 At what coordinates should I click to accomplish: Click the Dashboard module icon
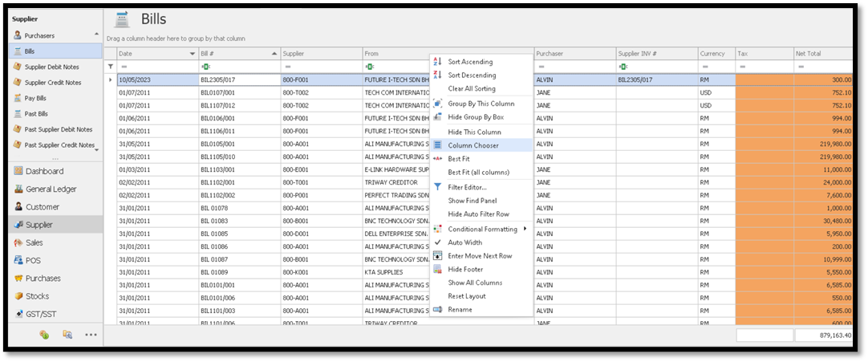pyautogui.click(x=18, y=171)
